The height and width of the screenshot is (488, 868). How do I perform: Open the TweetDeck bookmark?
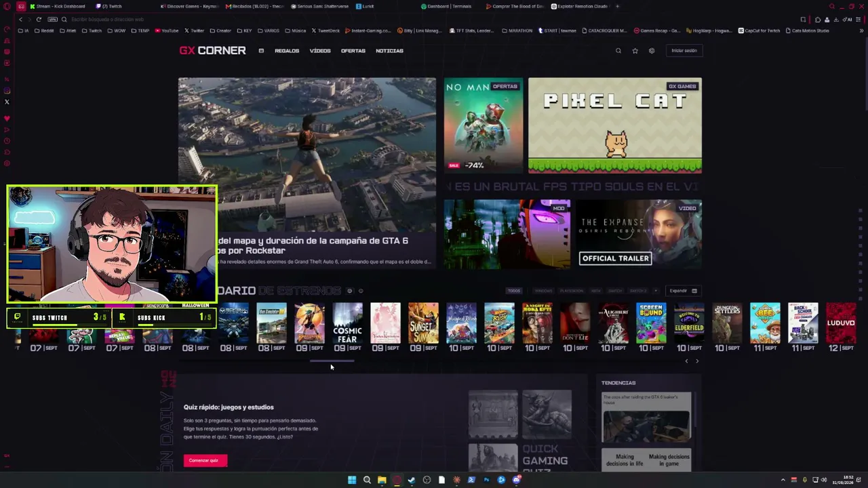(x=325, y=30)
